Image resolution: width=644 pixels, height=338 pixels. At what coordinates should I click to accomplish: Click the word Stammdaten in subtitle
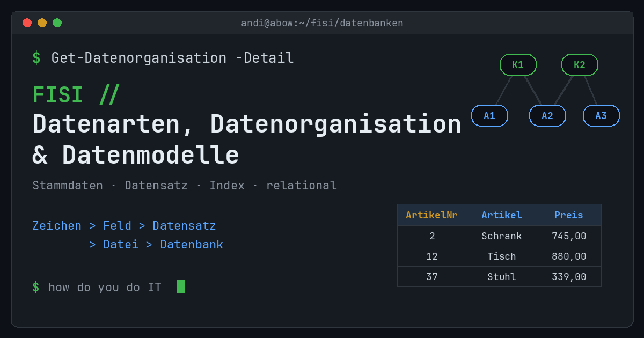(68, 186)
